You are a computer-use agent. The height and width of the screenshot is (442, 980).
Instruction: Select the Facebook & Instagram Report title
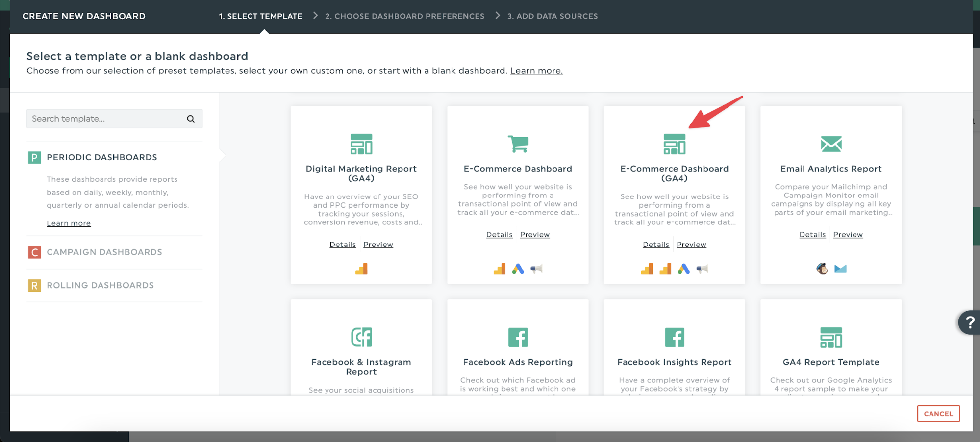(x=361, y=367)
